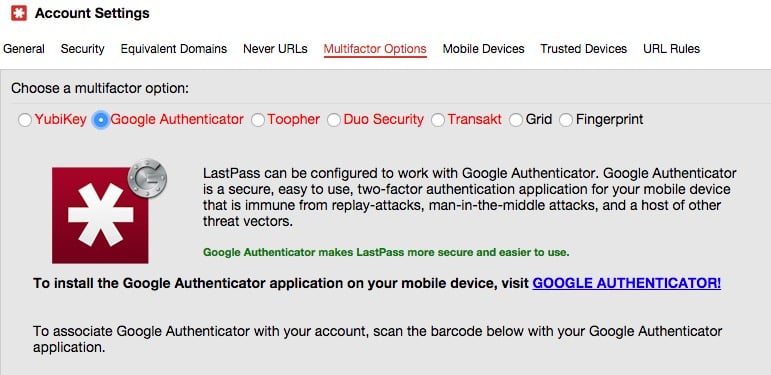771x375 pixels.
Task: Switch to the Security tab
Action: (x=83, y=49)
